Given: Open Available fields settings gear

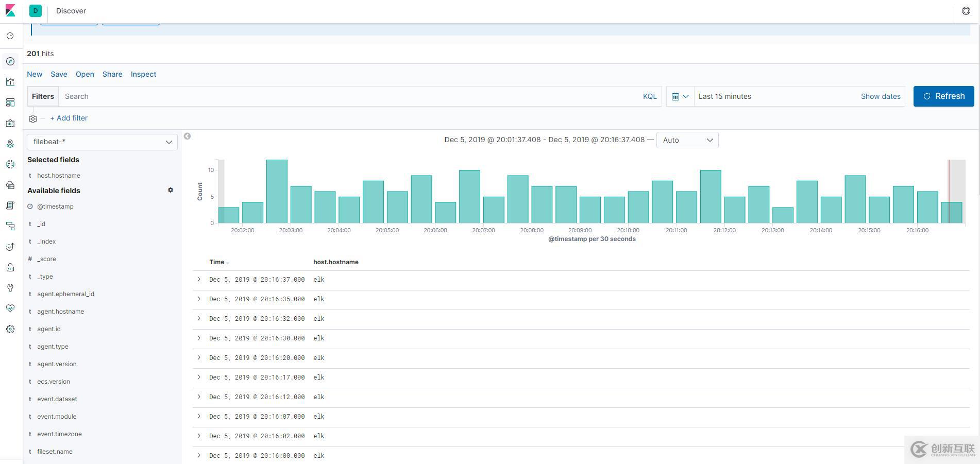Looking at the screenshot, I should [x=171, y=190].
